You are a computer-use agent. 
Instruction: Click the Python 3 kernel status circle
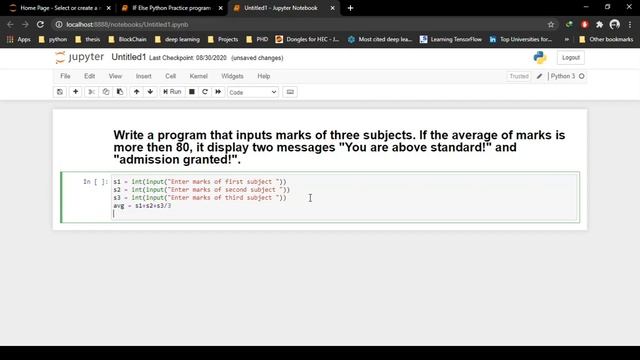pos(582,76)
